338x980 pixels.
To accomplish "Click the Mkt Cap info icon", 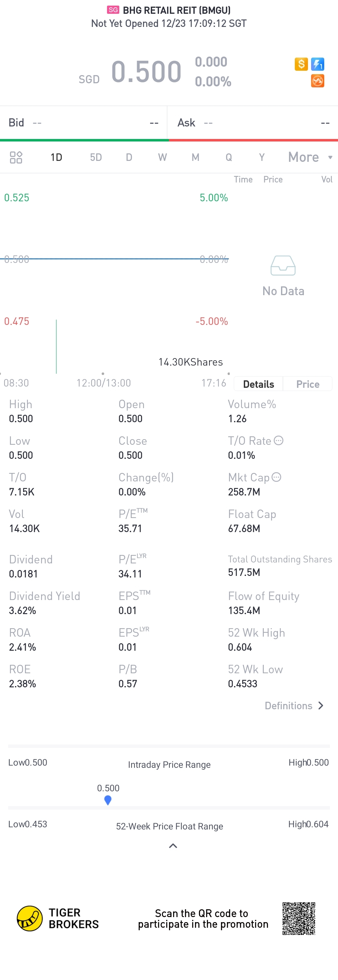I will 276,477.
